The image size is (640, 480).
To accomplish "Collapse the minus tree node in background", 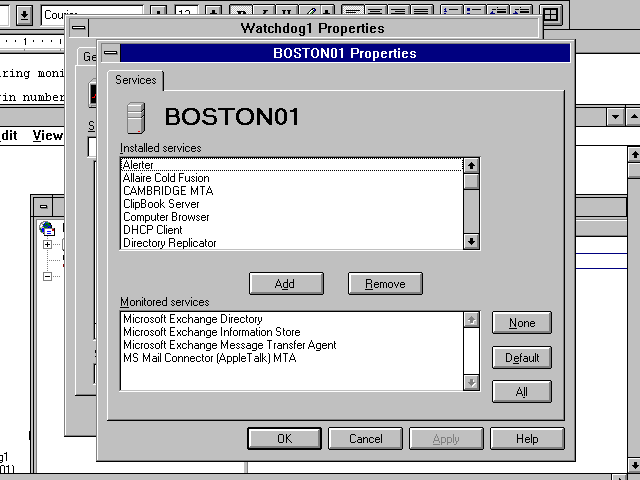I will (x=47, y=276).
